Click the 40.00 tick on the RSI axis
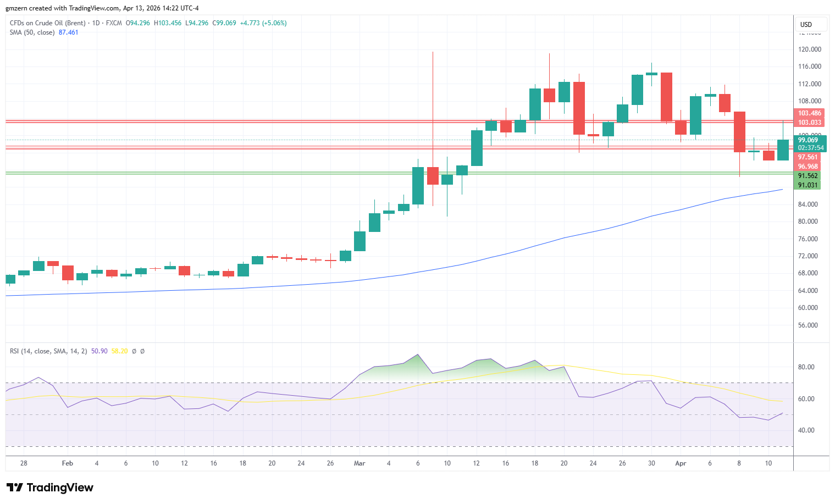The image size is (835, 504). point(806,430)
